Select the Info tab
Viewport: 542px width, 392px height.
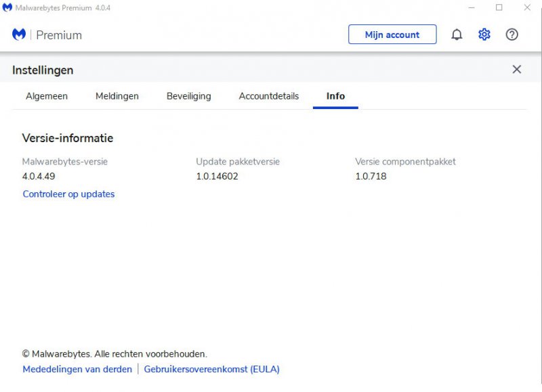coord(335,96)
